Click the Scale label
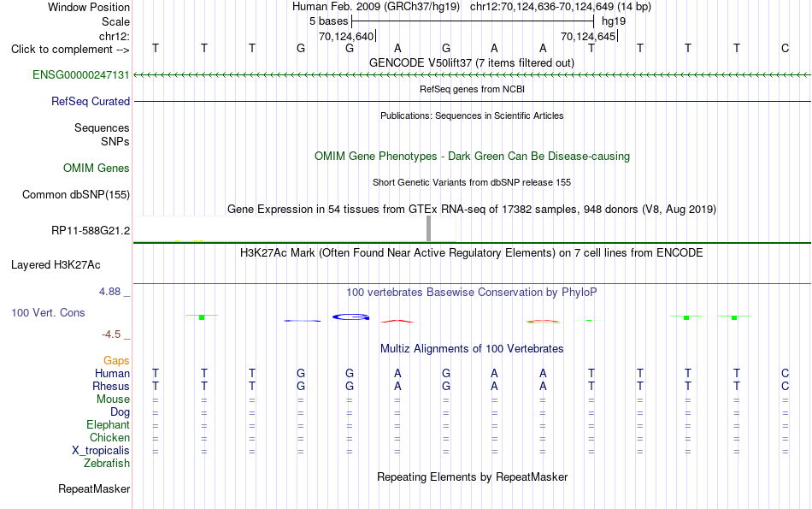 [x=115, y=21]
